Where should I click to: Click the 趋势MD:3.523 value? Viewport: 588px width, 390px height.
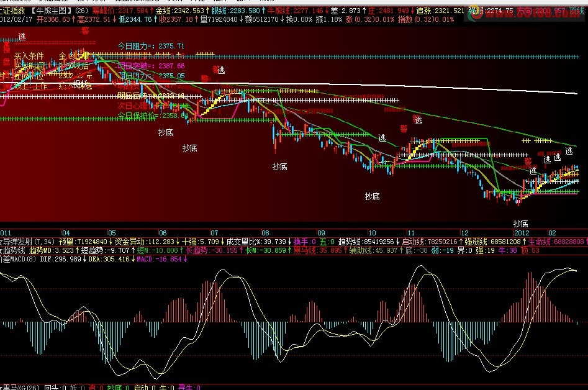(54, 250)
